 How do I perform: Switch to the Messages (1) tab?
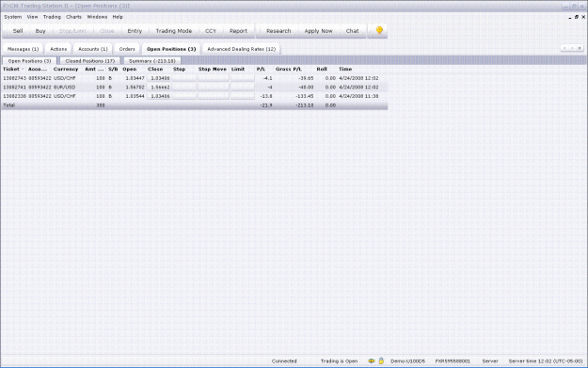[23, 49]
